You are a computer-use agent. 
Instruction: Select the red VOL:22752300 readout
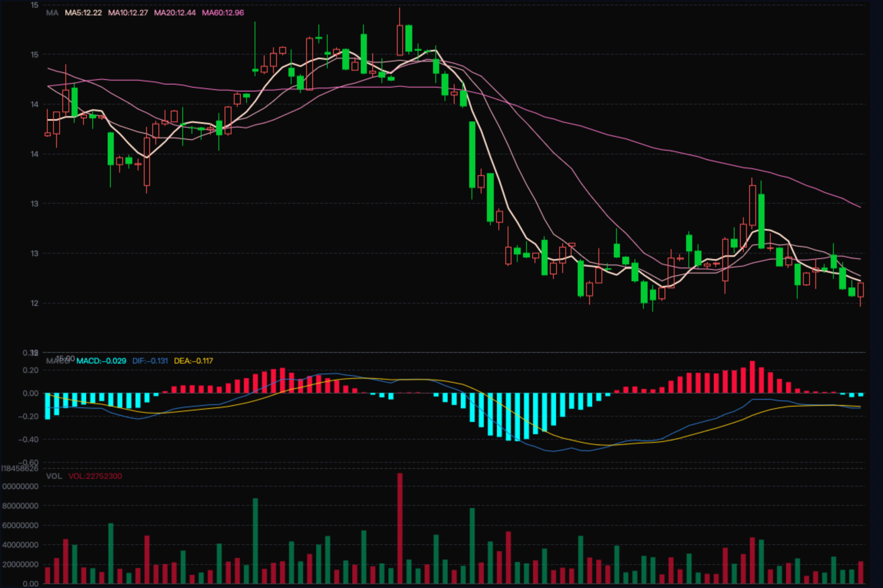click(x=95, y=476)
